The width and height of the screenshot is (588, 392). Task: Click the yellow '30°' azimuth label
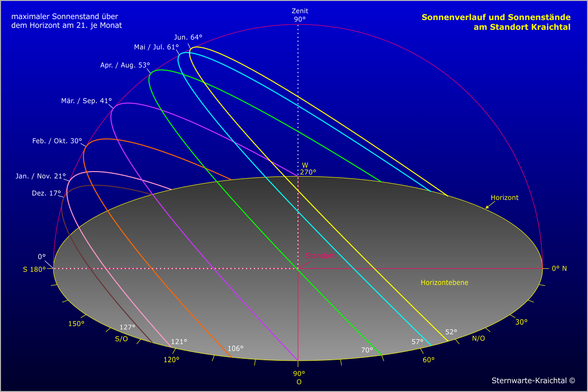point(521,322)
